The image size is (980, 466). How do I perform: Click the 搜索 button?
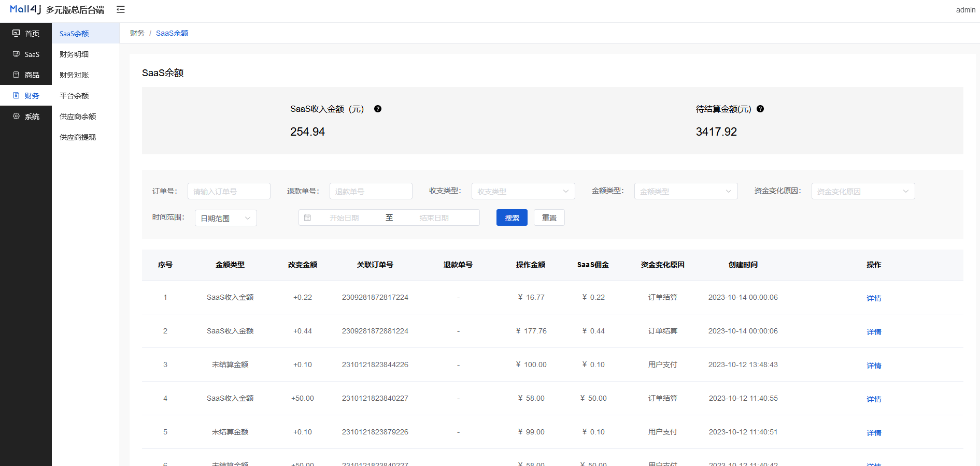pos(512,217)
